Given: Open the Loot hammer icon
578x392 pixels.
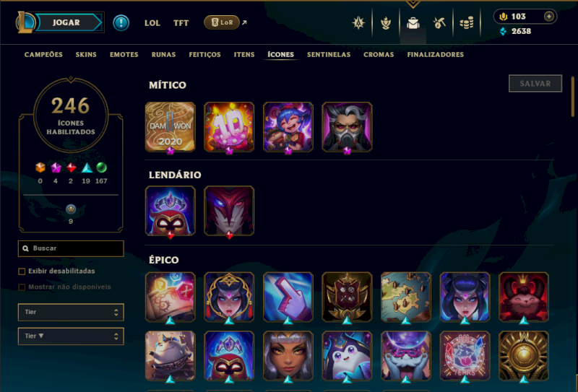Looking at the screenshot, I should [439, 23].
